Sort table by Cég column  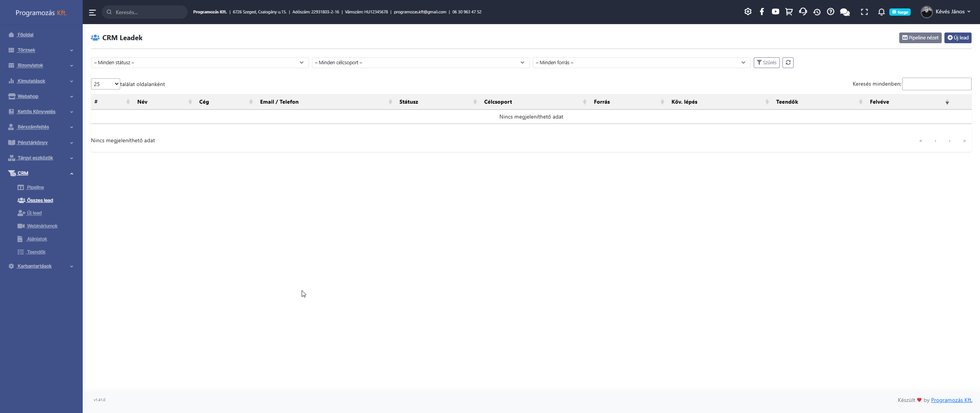[x=226, y=102]
